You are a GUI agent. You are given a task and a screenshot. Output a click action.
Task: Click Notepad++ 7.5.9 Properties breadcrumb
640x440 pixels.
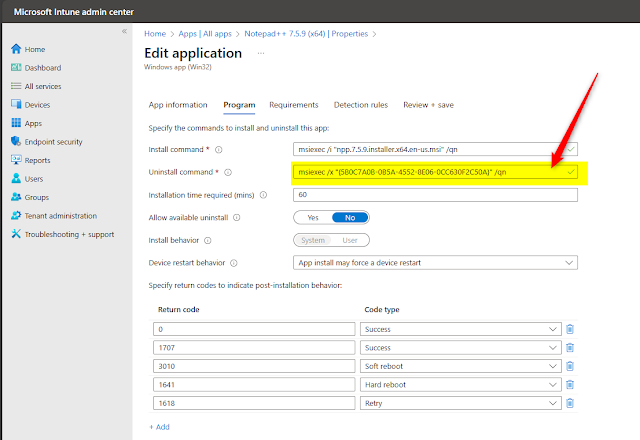coord(306,34)
